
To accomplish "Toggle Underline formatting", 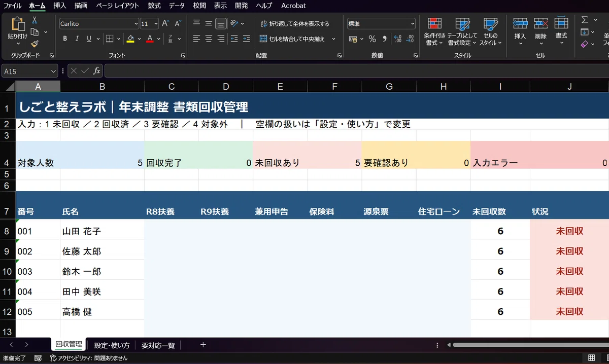I will pos(89,39).
